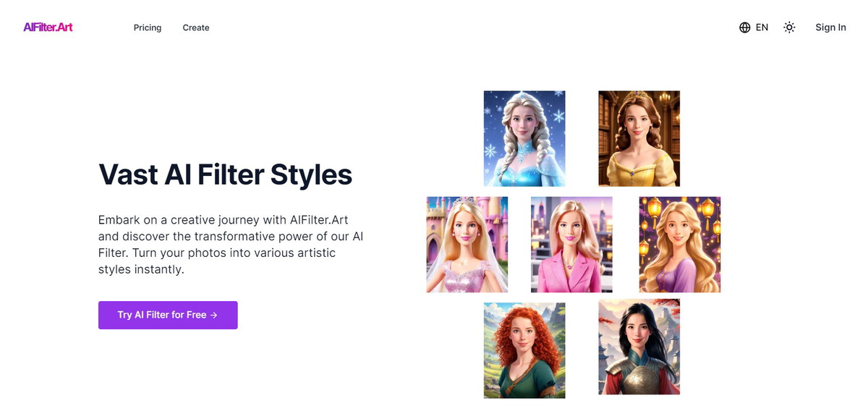Click the Vast AI Filter Styles heading

click(225, 174)
